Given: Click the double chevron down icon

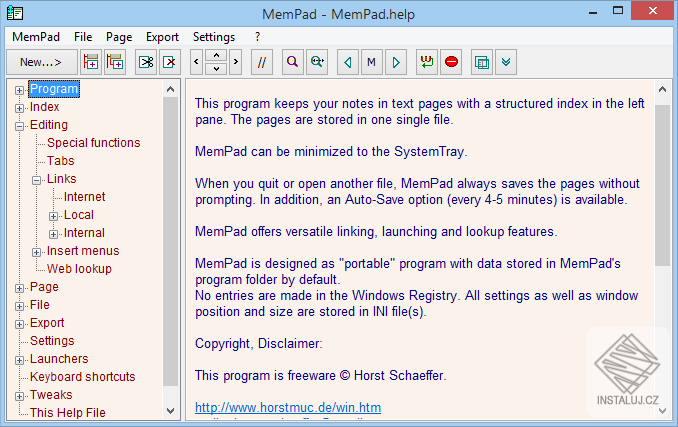Looking at the screenshot, I should pos(506,62).
